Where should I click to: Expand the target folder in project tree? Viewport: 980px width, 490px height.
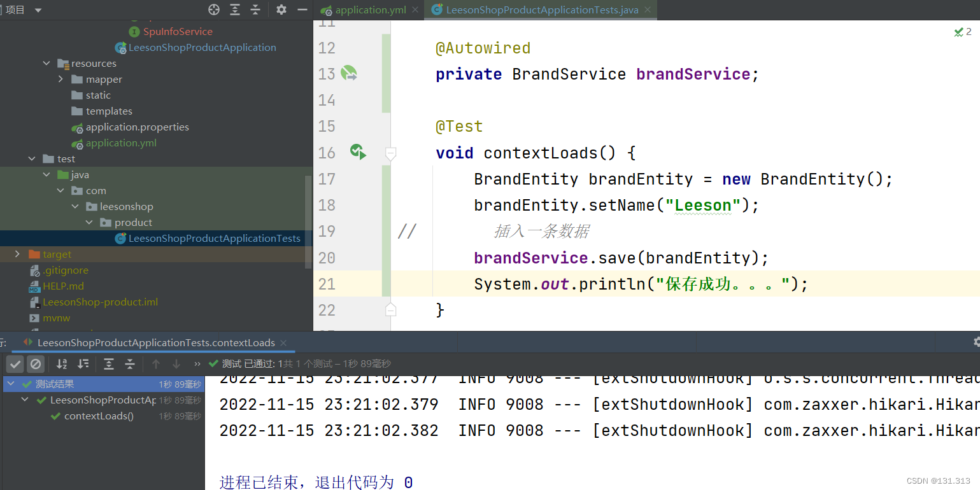point(17,254)
